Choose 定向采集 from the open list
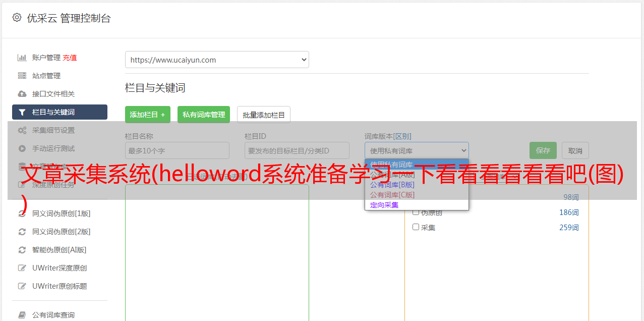This screenshot has height=321, width=644. [417, 205]
